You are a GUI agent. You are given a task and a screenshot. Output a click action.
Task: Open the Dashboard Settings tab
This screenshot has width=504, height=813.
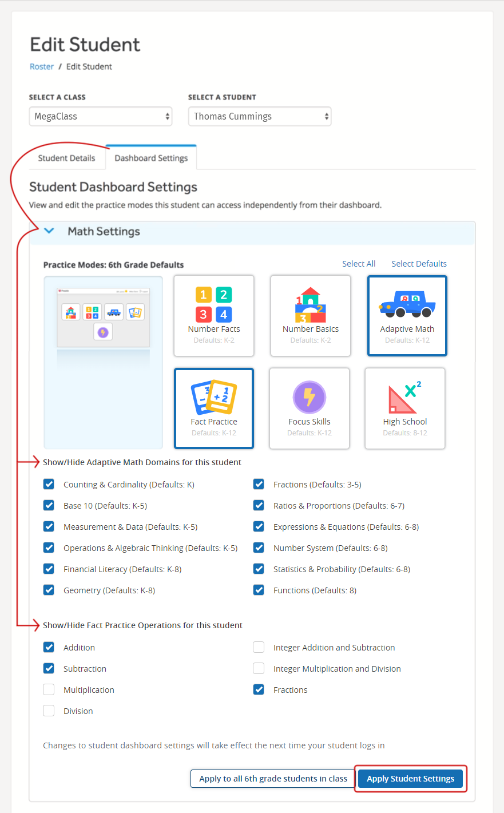(151, 158)
